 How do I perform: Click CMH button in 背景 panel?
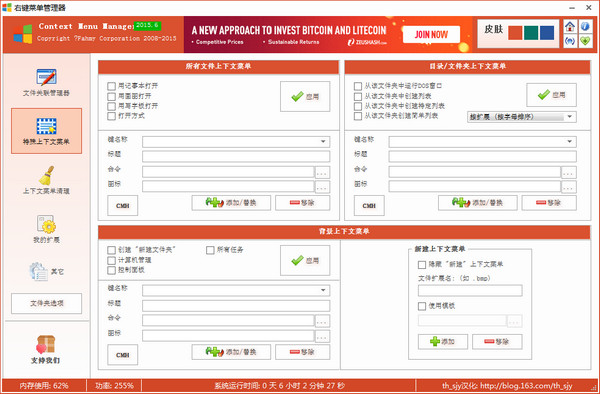pyautogui.click(x=122, y=355)
